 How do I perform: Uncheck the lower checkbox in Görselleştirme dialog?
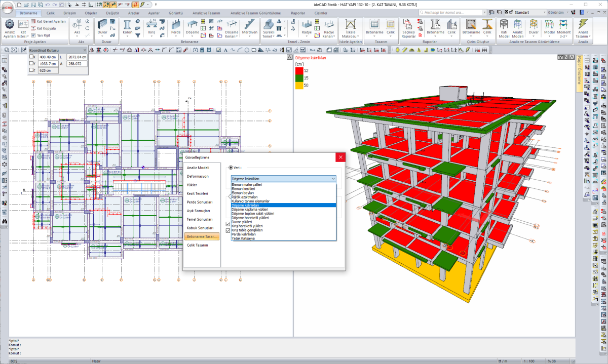(228, 230)
